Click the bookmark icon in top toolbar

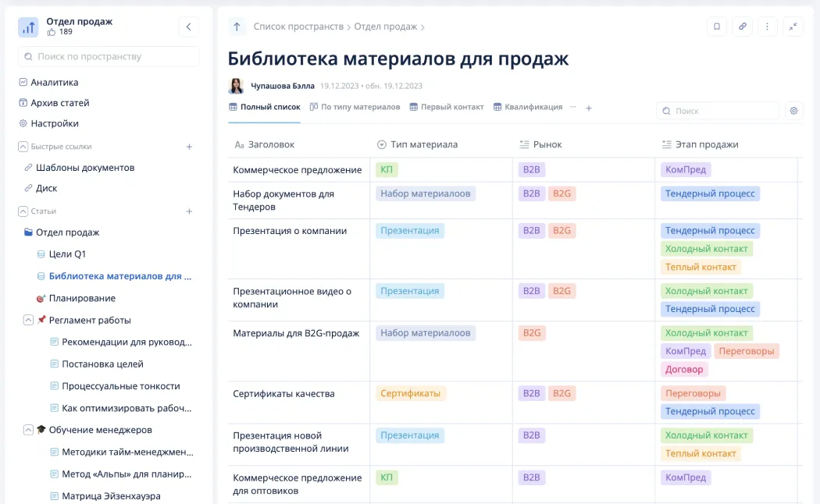pyautogui.click(x=716, y=27)
